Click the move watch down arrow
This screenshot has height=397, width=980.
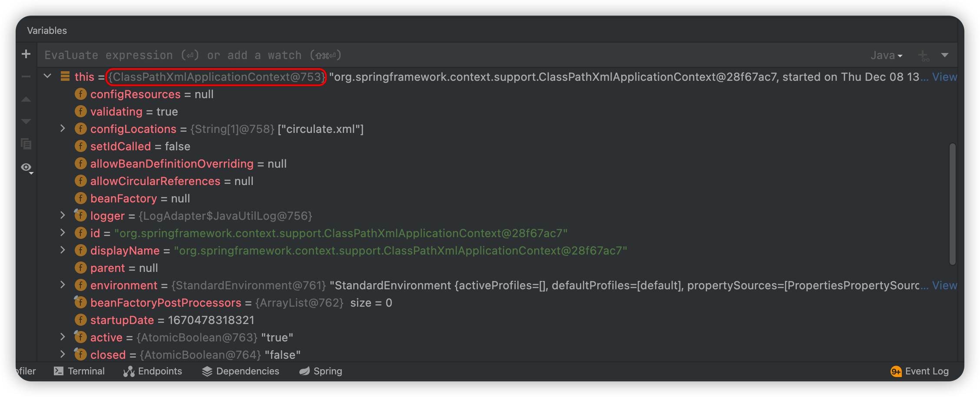coord(26,122)
